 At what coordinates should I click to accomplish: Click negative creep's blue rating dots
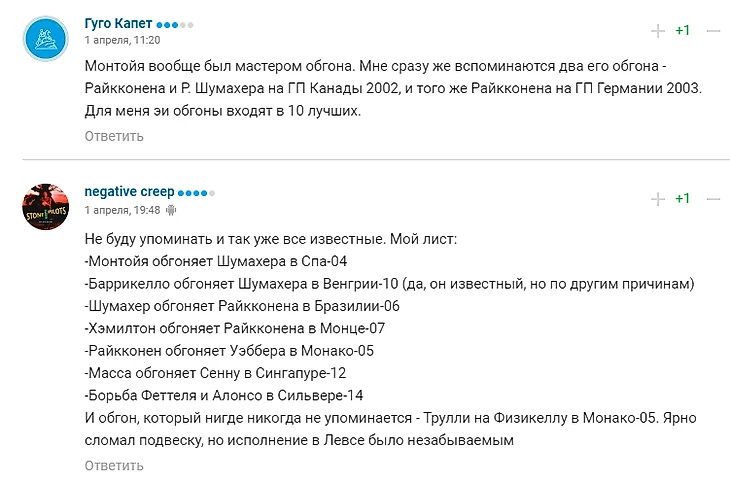pos(196,193)
